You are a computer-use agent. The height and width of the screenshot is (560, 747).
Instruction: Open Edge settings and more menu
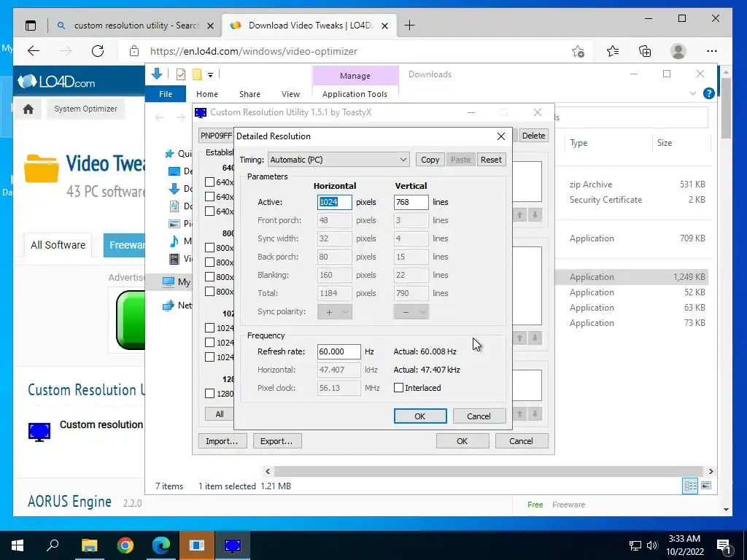click(712, 51)
